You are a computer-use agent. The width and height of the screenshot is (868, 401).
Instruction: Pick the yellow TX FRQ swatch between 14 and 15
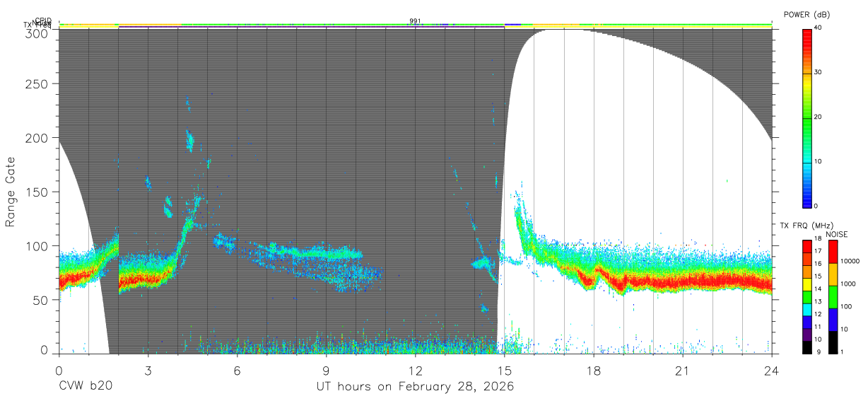tap(807, 284)
